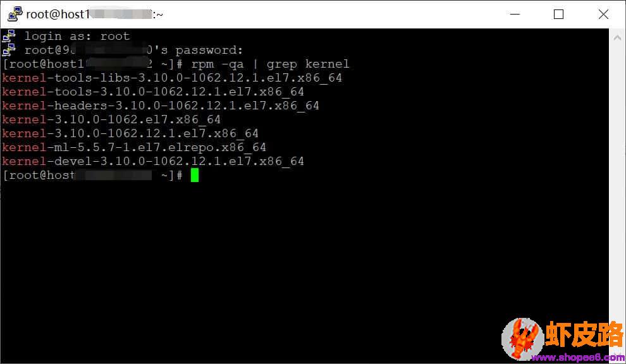Click the kernel-3.10.0-1062.12.1 package line

[130, 133]
